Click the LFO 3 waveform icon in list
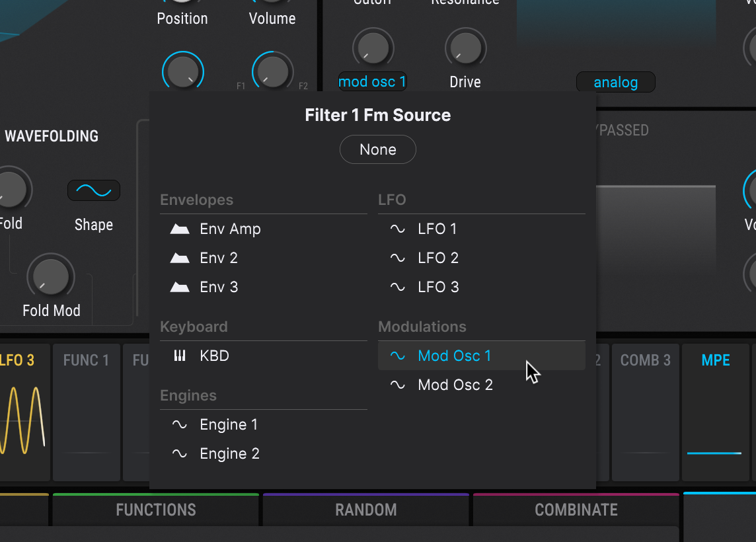 (397, 288)
